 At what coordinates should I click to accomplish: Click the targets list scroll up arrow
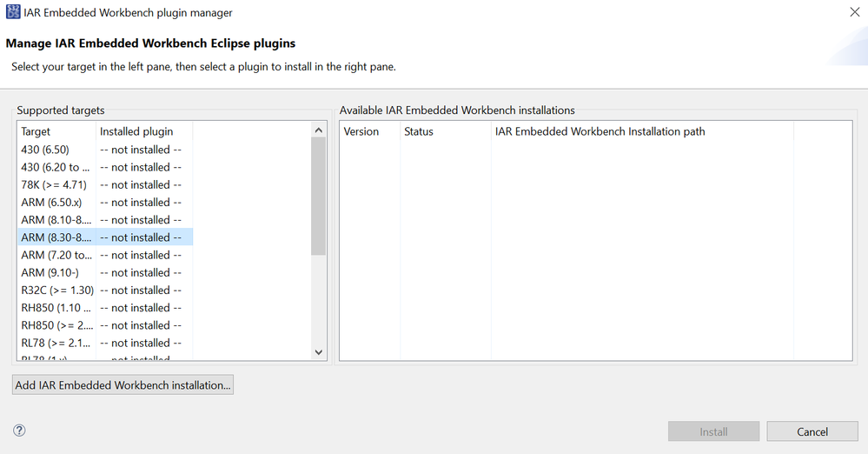click(318, 130)
